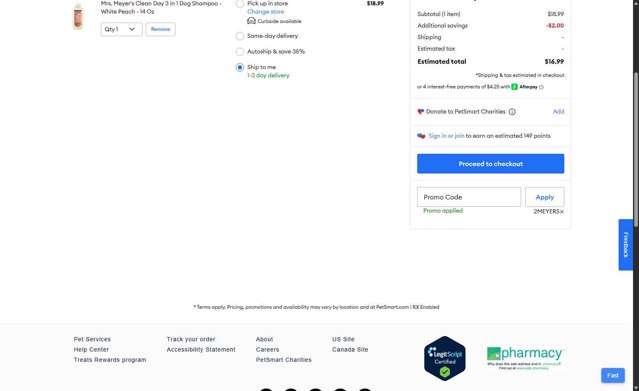Click the LegitScript Certified badge

click(445, 358)
